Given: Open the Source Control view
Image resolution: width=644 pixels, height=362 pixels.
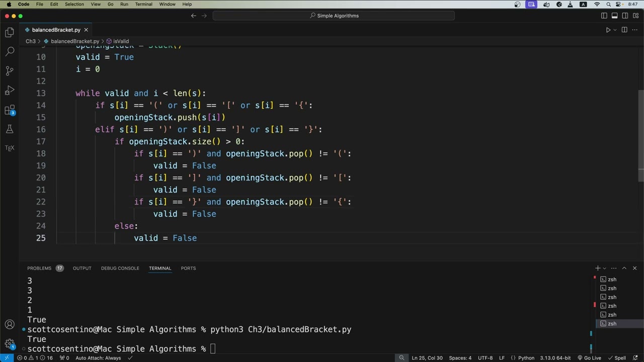Looking at the screenshot, I should (10, 71).
